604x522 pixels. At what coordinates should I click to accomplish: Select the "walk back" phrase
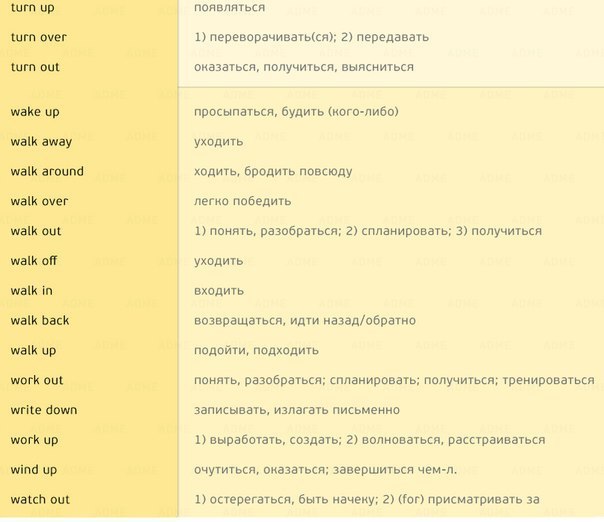(x=40, y=321)
